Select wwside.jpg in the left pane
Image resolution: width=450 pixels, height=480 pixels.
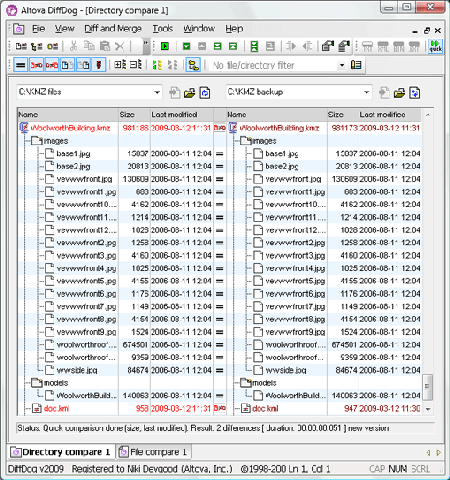[77, 370]
